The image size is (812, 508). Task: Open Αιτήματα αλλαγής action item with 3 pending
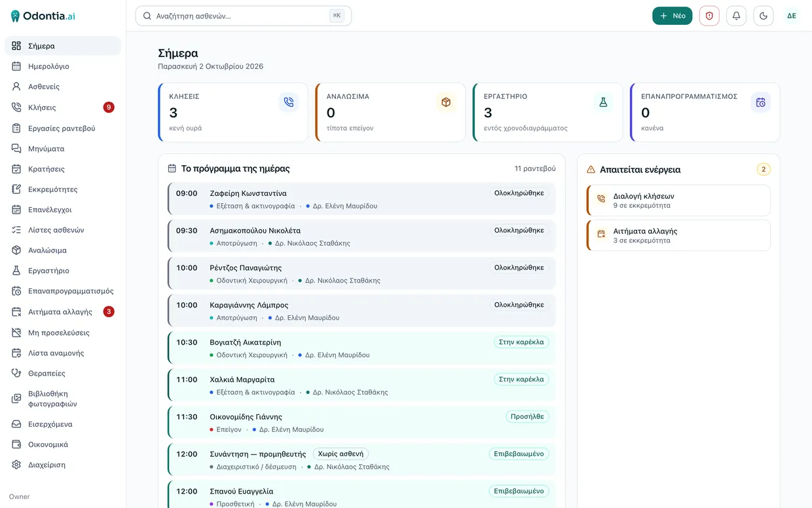(x=678, y=235)
